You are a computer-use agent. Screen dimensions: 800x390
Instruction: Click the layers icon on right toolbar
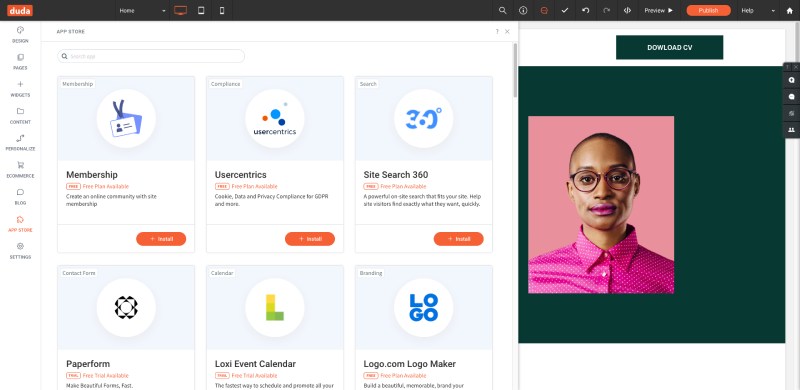pos(792,113)
